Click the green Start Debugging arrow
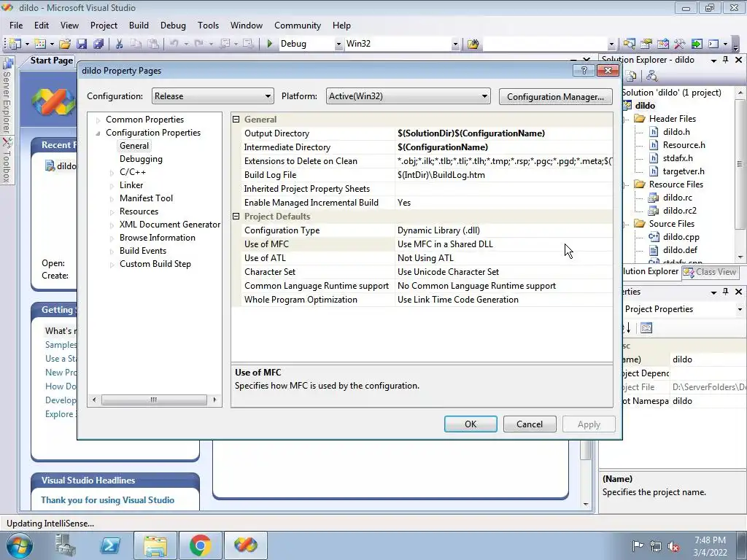The image size is (747, 560). 270,44
